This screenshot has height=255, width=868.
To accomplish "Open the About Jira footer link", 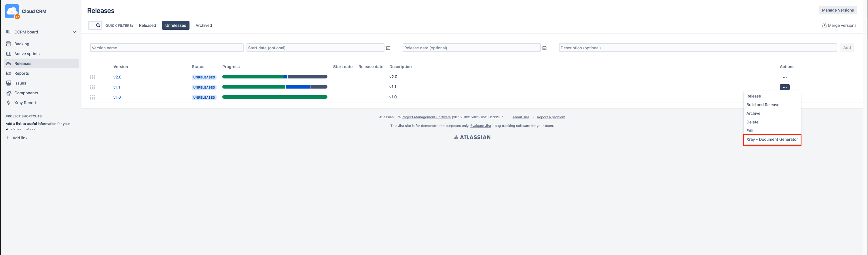I will tap(521, 117).
